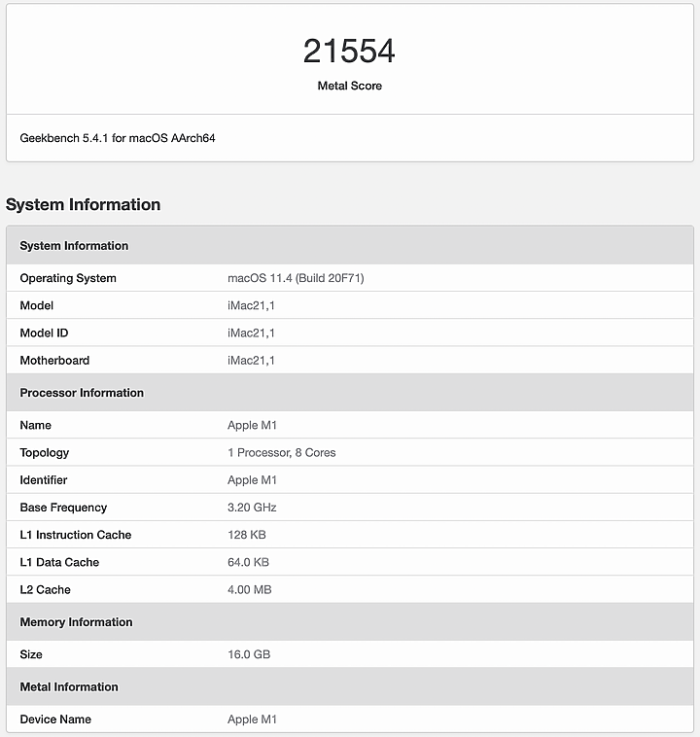700x737 pixels.
Task: Select the '16.0 GB' memory size value
Action: 249,654
